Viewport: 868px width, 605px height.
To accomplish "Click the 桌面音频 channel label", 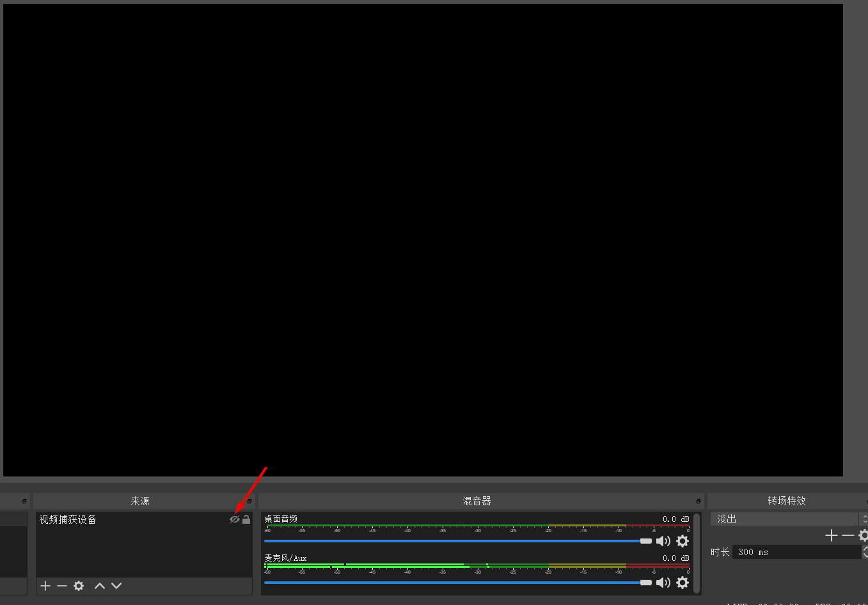I will pyautogui.click(x=281, y=519).
